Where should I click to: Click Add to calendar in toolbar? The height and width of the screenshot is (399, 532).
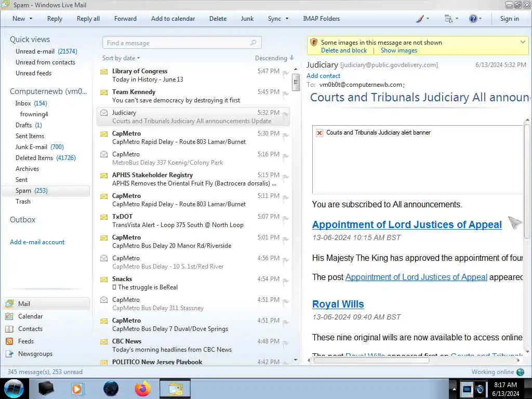click(173, 19)
